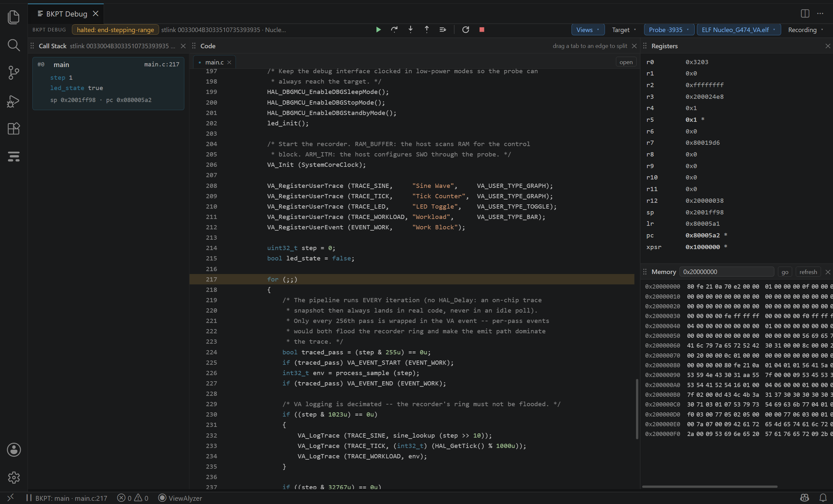
Task: Click highlighted line 217 for (;;)
Action: [x=412, y=279]
